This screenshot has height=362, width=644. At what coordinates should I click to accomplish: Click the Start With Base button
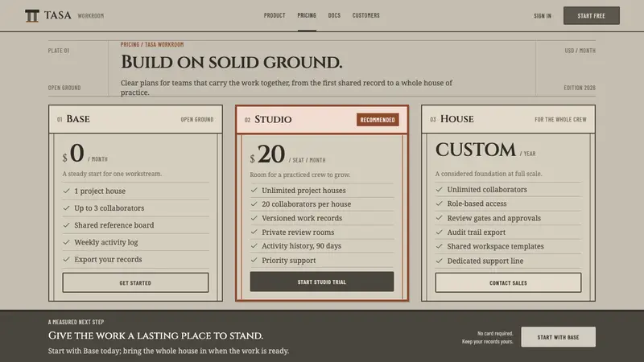(558, 337)
